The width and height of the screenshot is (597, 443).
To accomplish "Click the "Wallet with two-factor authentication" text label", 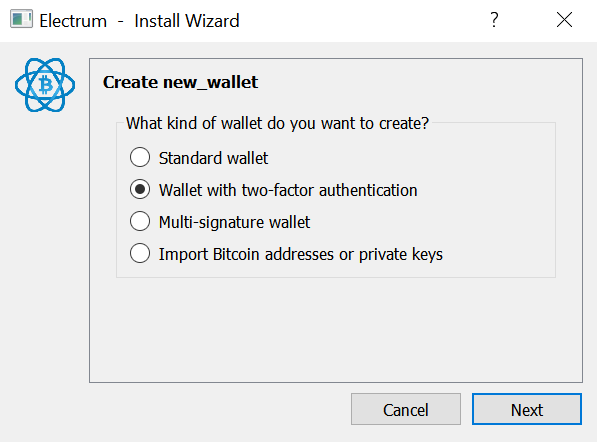I will click(288, 190).
